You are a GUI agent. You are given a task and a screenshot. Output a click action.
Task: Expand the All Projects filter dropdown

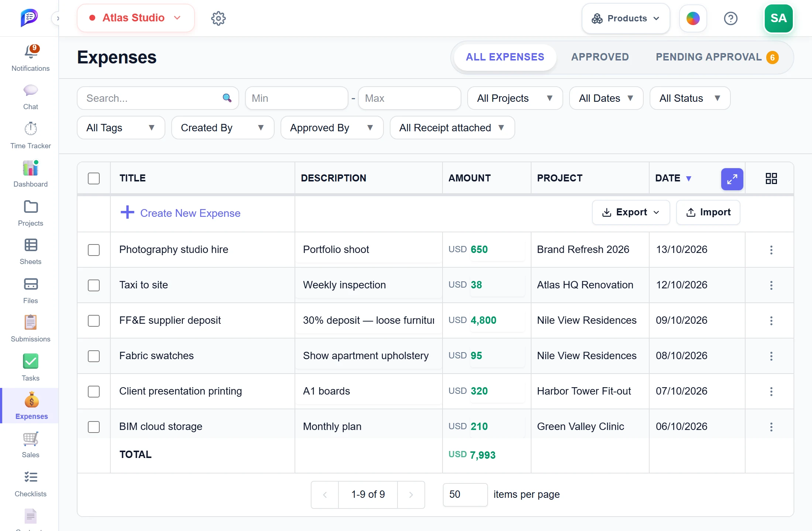pos(515,98)
